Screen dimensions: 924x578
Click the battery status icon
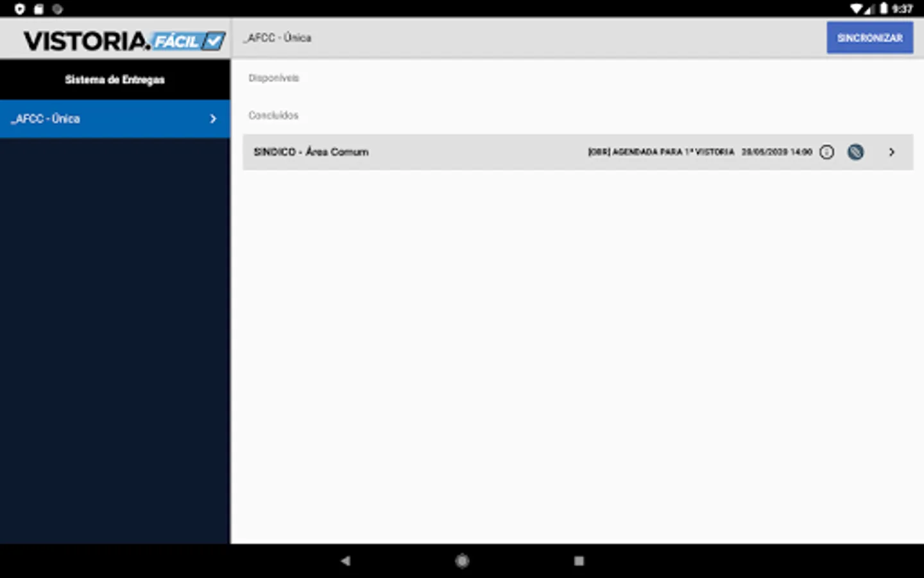click(x=884, y=8)
